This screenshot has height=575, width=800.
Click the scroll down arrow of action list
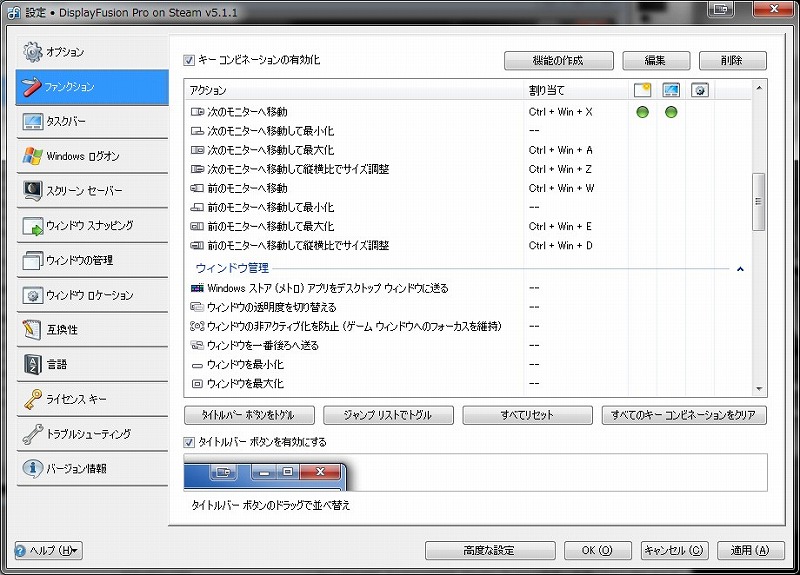(x=759, y=389)
